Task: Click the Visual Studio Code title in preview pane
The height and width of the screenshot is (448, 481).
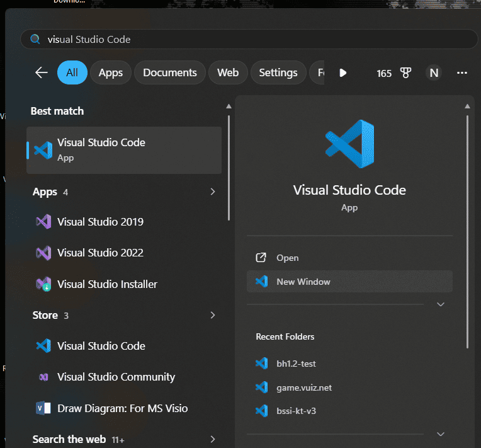Action: [x=349, y=190]
